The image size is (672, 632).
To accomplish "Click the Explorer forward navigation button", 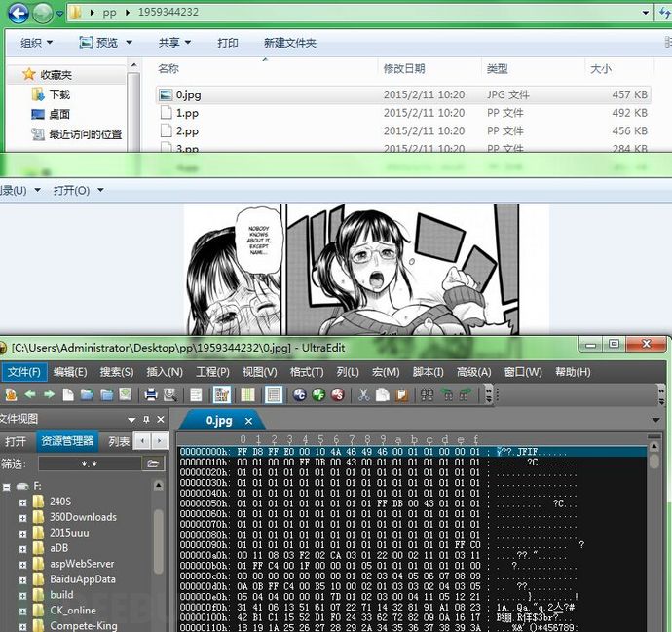I will [x=43, y=13].
